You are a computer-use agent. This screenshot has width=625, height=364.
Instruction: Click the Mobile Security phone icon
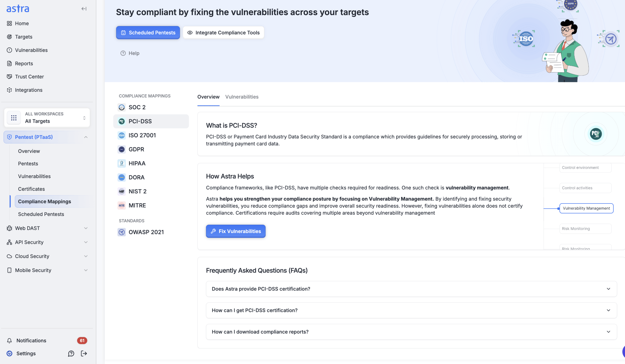(10, 270)
